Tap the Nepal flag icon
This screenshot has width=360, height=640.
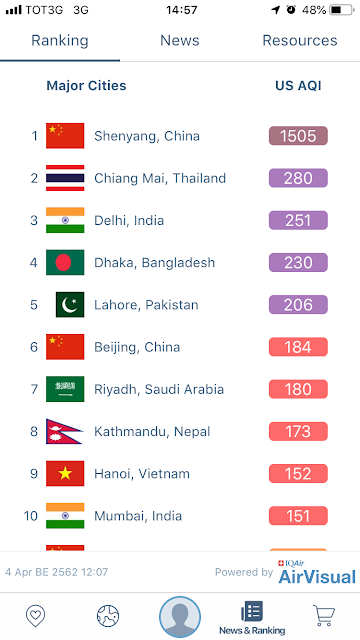pos(64,431)
